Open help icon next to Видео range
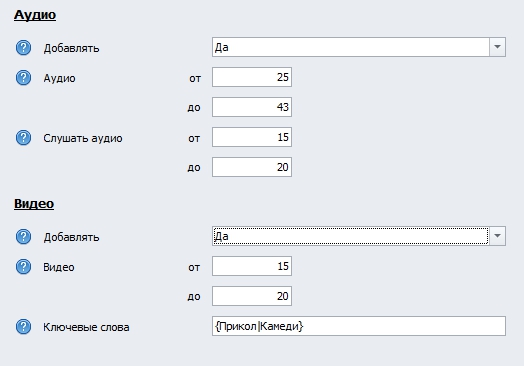Viewport: 524px width, 366px height. click(x=23, y=267)
